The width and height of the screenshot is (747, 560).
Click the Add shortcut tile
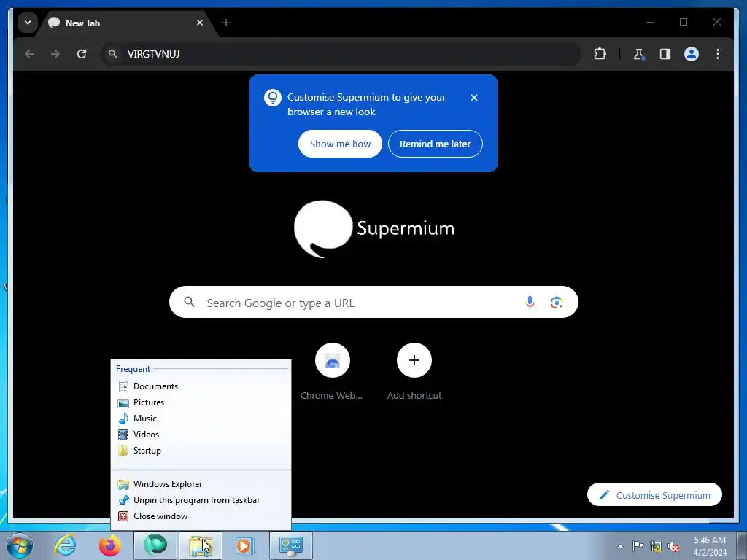414,371
